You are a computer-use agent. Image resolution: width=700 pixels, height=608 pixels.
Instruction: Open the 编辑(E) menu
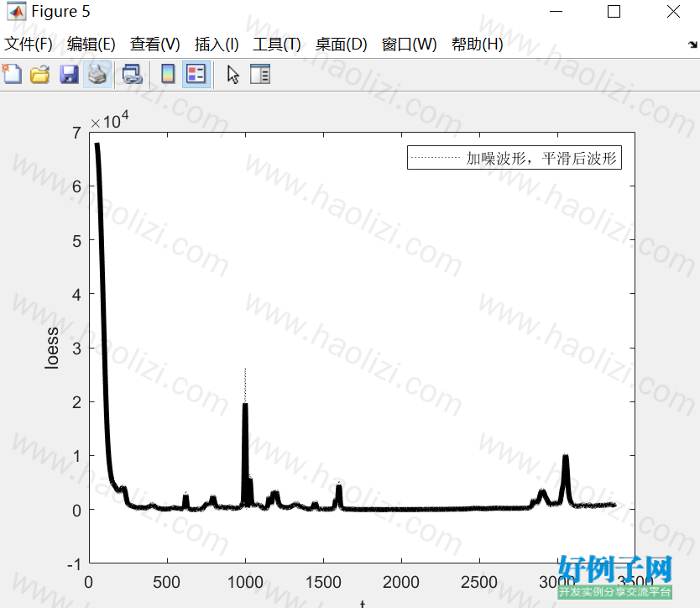click(91, 45)
